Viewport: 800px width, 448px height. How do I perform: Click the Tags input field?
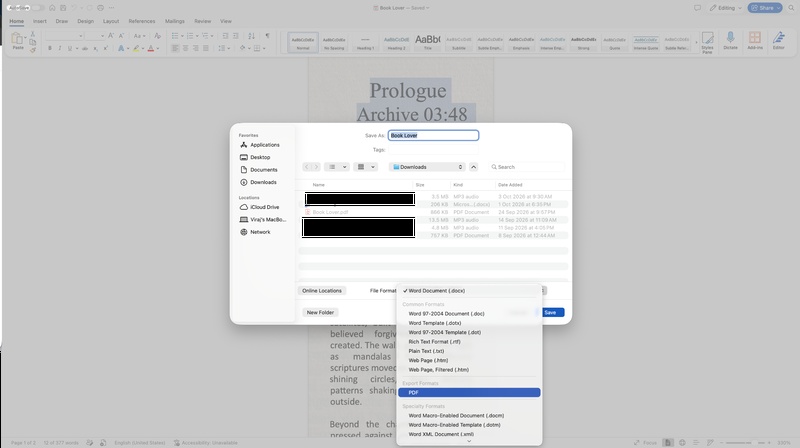pyautogui.click(x=433, y=150)
